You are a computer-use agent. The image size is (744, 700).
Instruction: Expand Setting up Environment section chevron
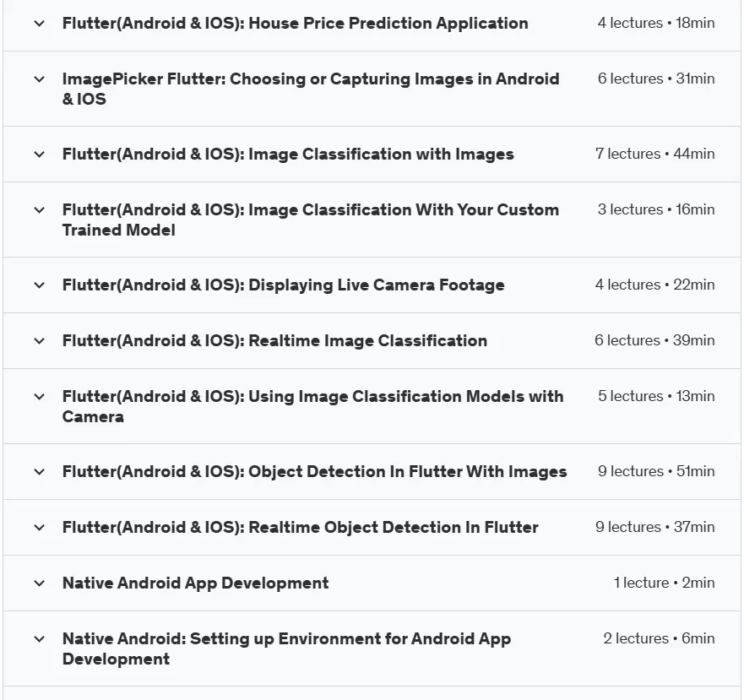40,638
